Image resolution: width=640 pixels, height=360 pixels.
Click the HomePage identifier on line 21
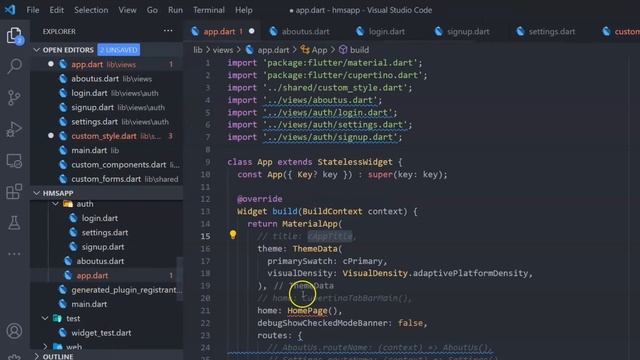coord(307,311)
